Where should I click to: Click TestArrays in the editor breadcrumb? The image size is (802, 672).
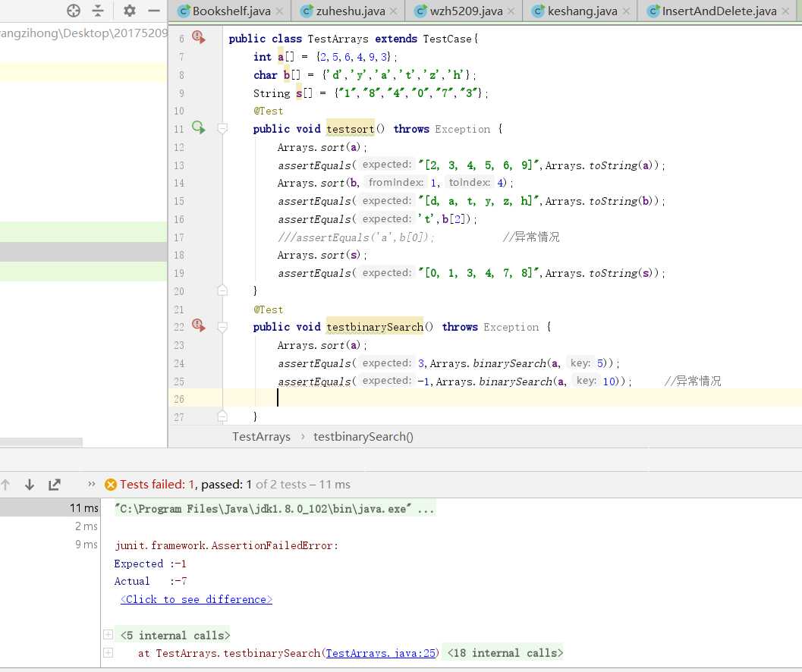[x=261, y=437]
